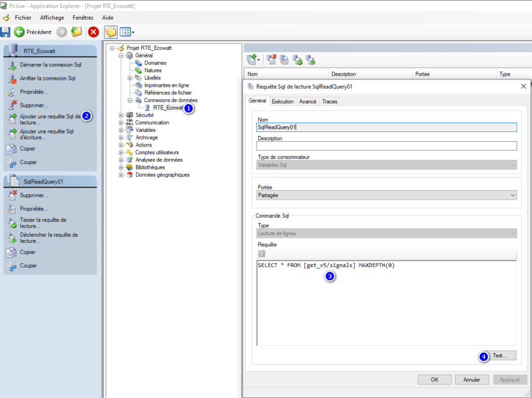Click the Appliquer button
The image size is (532, 398).
pyautogui.click(x=510, y=380)
